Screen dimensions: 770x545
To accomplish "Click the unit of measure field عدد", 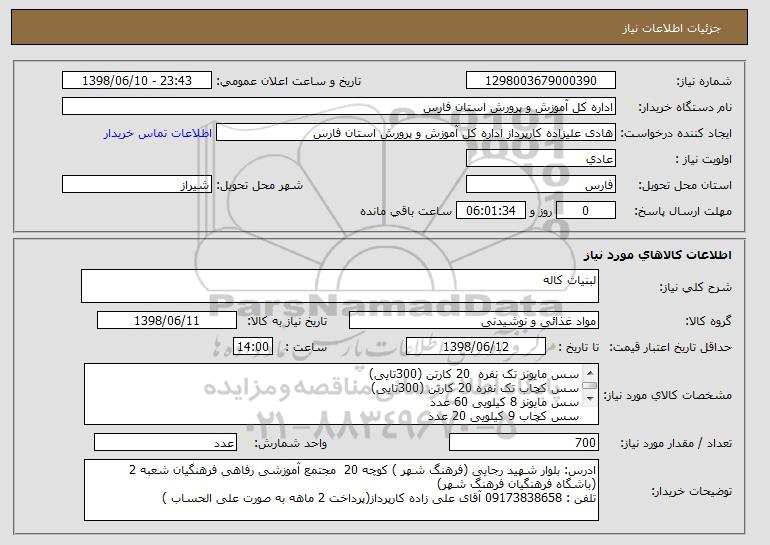I will [x=165, y=442].
